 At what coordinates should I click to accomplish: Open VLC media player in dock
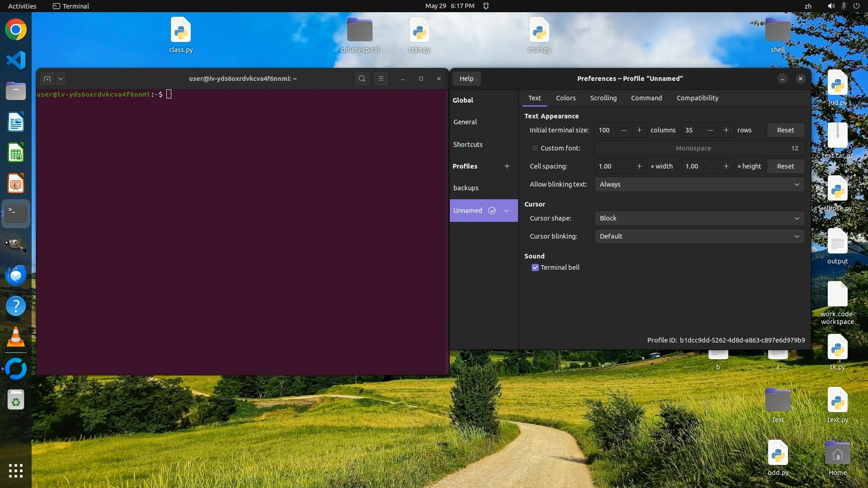point(16,337)
